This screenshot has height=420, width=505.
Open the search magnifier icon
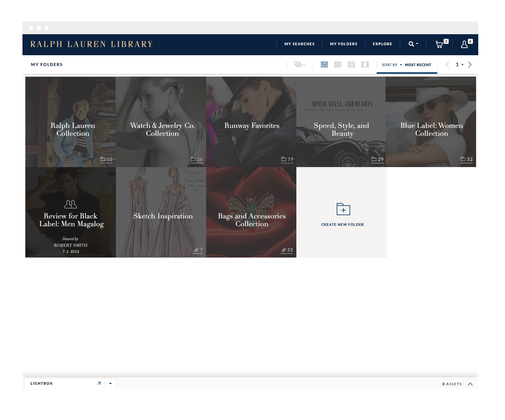point(411,44)
